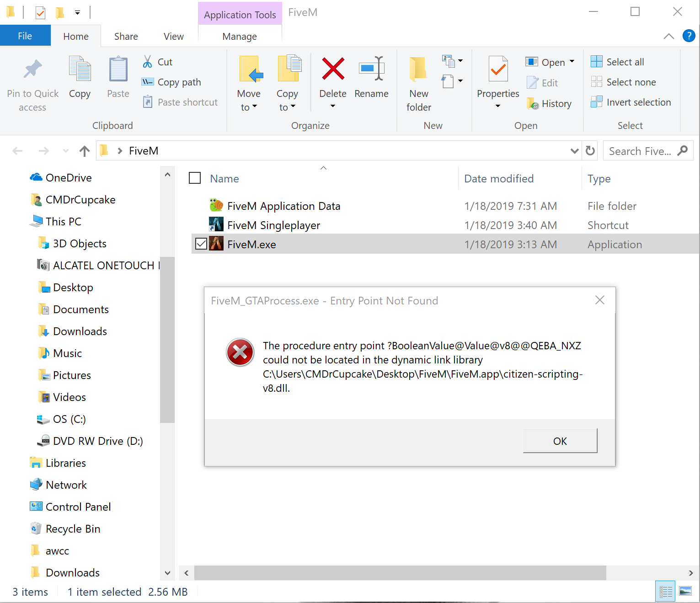Switch to the View ribbon tab

coord(174,36)
